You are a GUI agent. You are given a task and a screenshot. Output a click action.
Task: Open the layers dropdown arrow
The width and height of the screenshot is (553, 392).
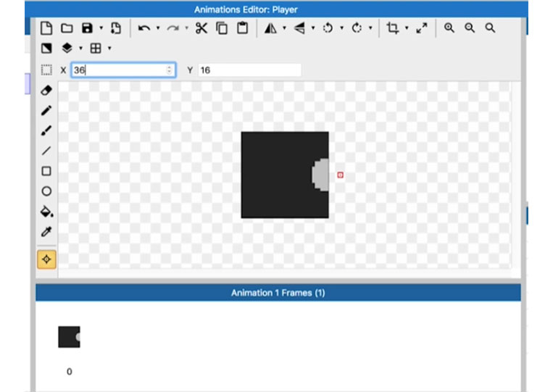click(80, 49)
